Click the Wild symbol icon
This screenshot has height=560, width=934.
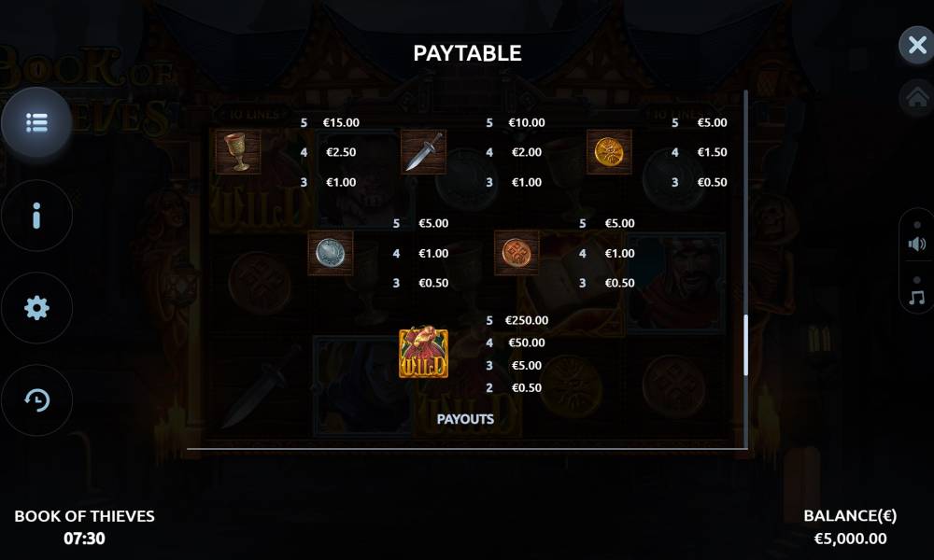[423, 352]
